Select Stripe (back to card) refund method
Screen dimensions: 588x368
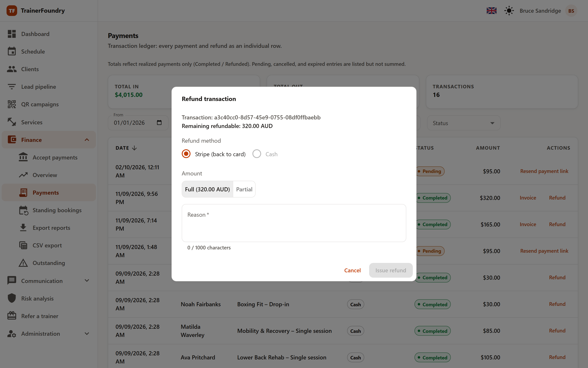186,154
